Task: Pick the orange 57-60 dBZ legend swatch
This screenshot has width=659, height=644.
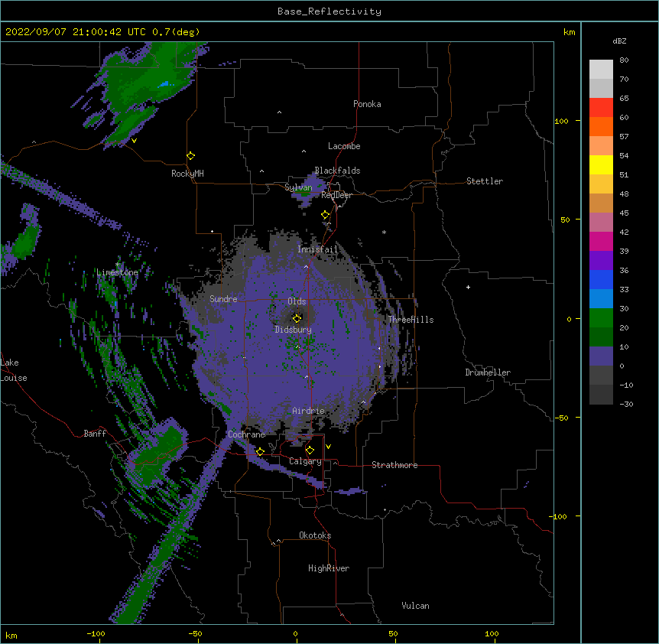Action: click(601, 126)
